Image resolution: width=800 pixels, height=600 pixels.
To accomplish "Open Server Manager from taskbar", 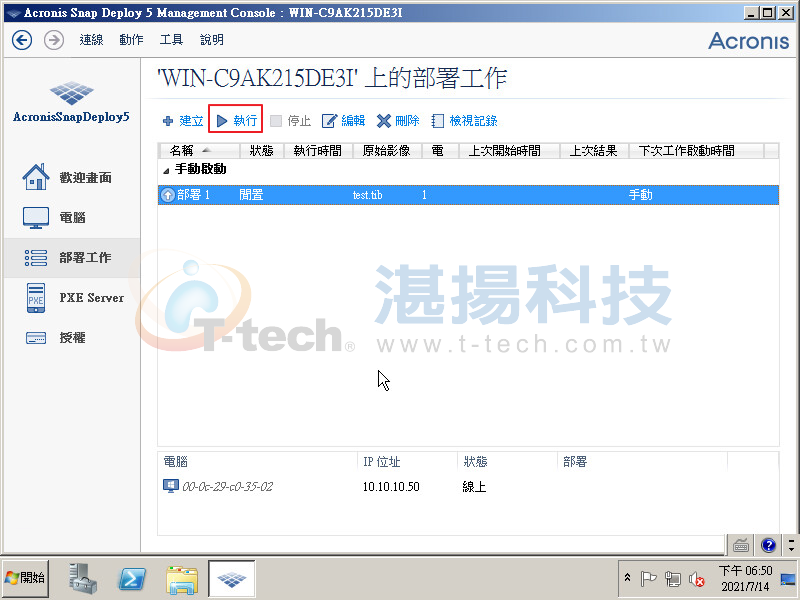I will (x=83, y=579).
